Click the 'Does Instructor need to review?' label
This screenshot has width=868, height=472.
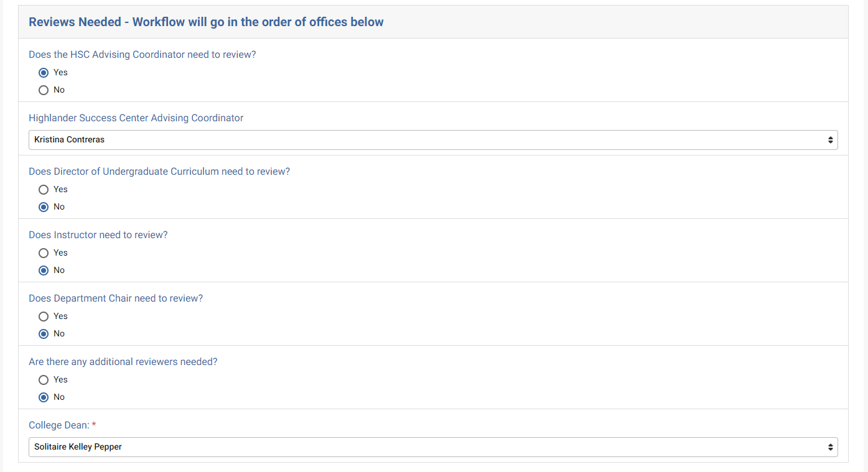[98, 235]
